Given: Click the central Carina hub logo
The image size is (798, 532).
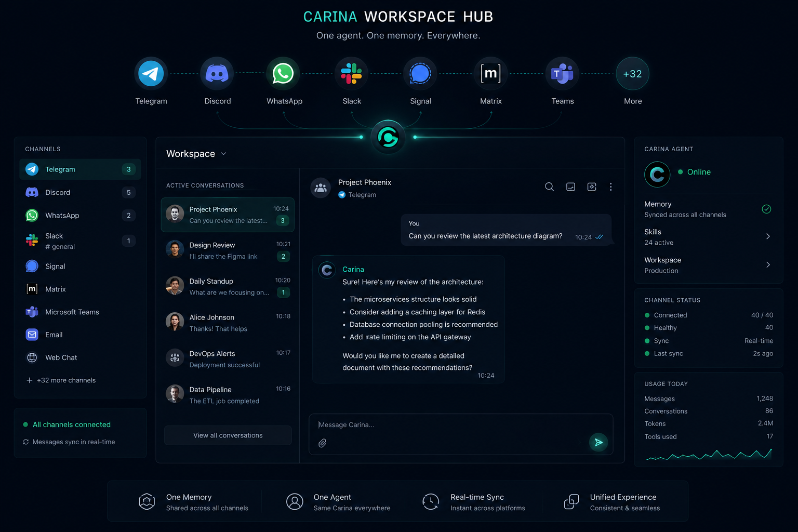Looking at the screenshot, I should (388, 137).
